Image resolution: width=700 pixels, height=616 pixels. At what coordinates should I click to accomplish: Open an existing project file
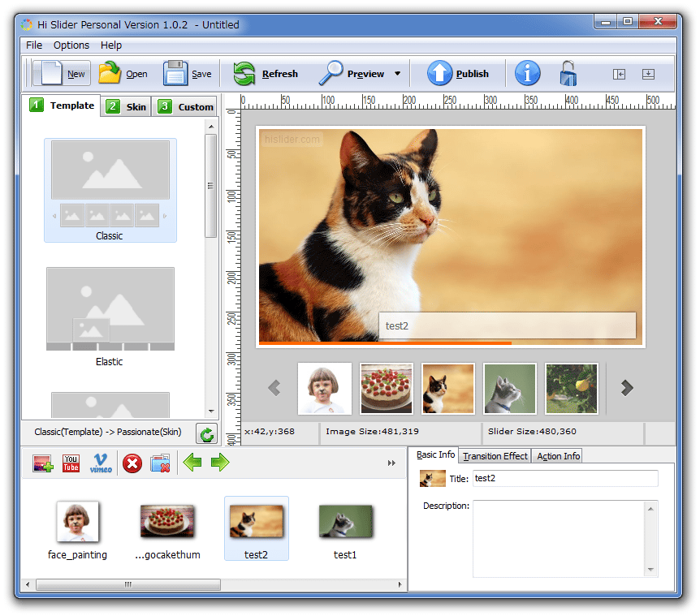123,74
